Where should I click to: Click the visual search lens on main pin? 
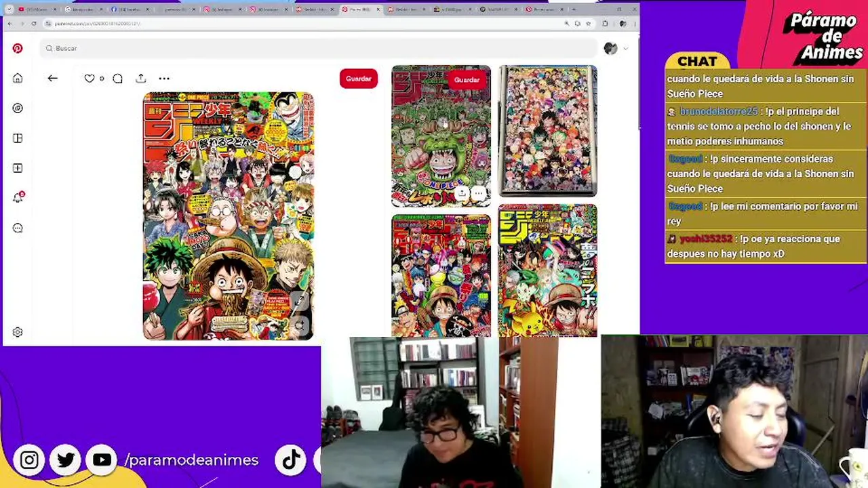(x=299, y=325)
